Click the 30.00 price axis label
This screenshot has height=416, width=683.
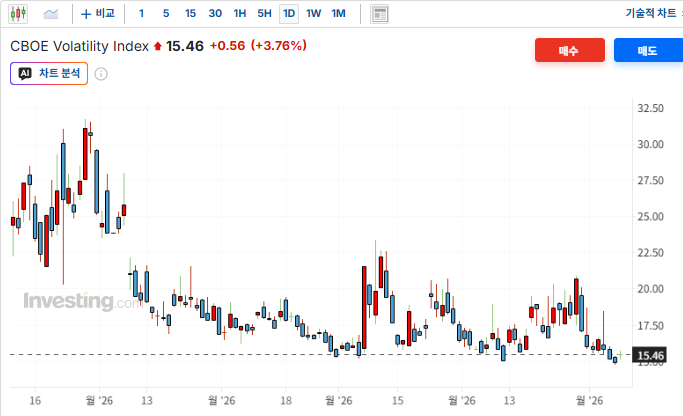pos(650,144)
